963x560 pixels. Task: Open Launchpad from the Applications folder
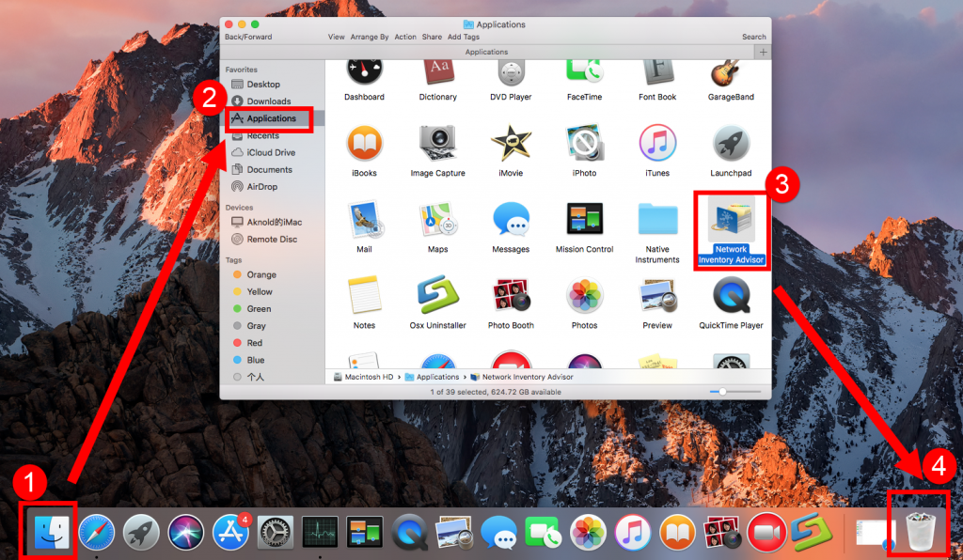[x=731, y=143]
